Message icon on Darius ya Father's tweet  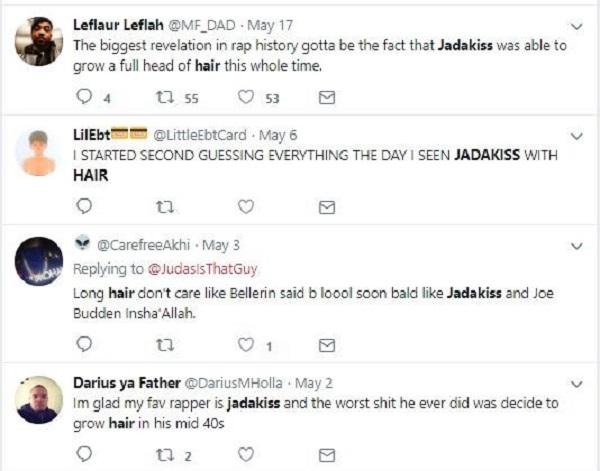(326, 455)
